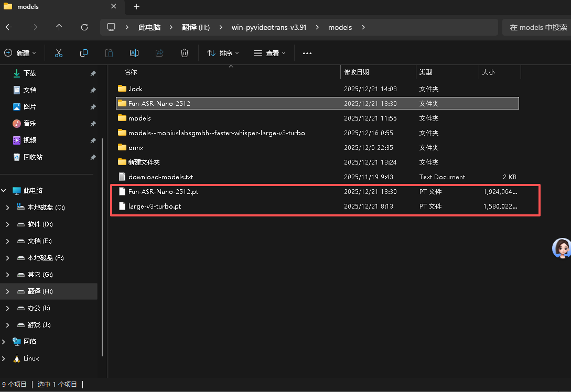Screen dimensions: 571x392
Task: Click the Cut scissors icon
Action: click(x=59, y=53)
